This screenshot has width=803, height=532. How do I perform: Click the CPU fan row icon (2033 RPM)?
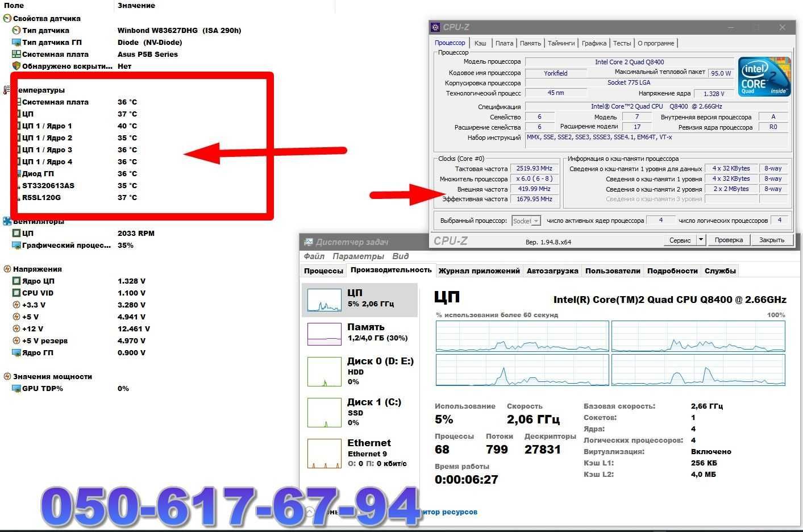(x=16, y=234)
